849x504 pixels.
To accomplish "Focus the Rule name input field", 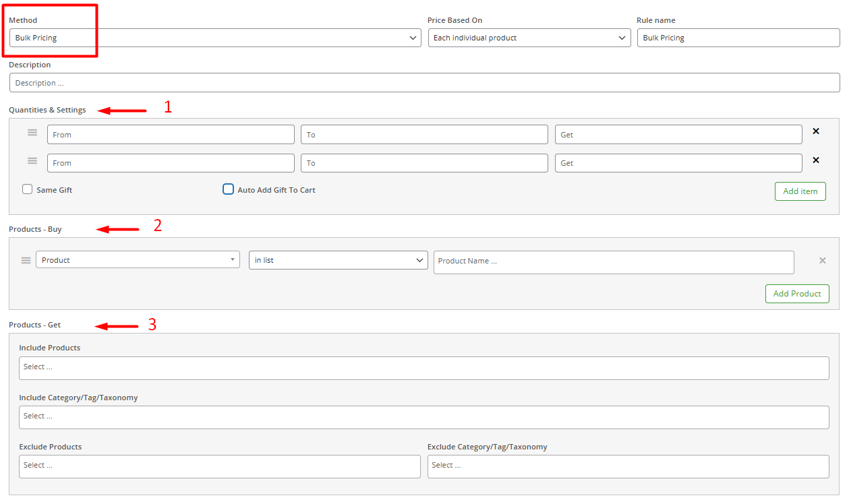I will [x=738, y=38].
